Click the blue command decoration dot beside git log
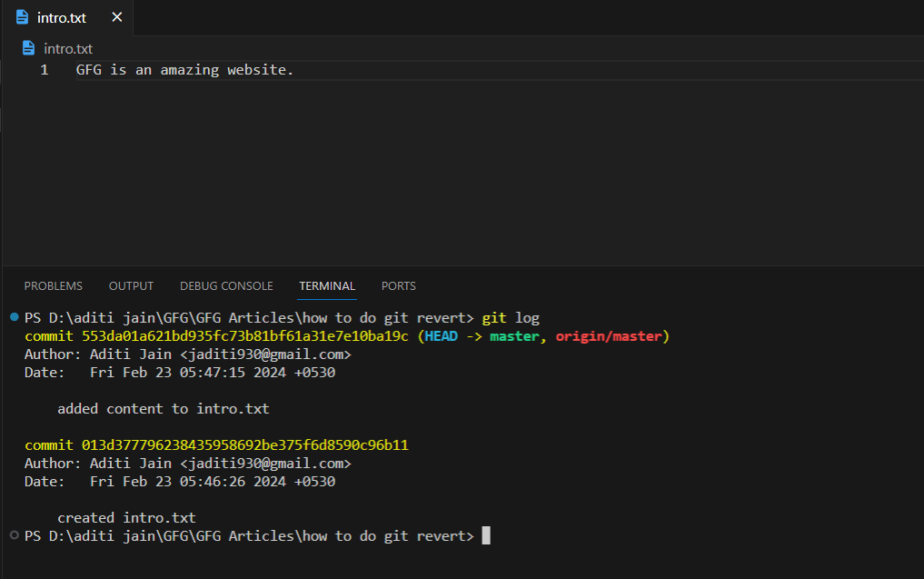The height and width of the screenshot is (579, 924). click(x=14, y=317)
